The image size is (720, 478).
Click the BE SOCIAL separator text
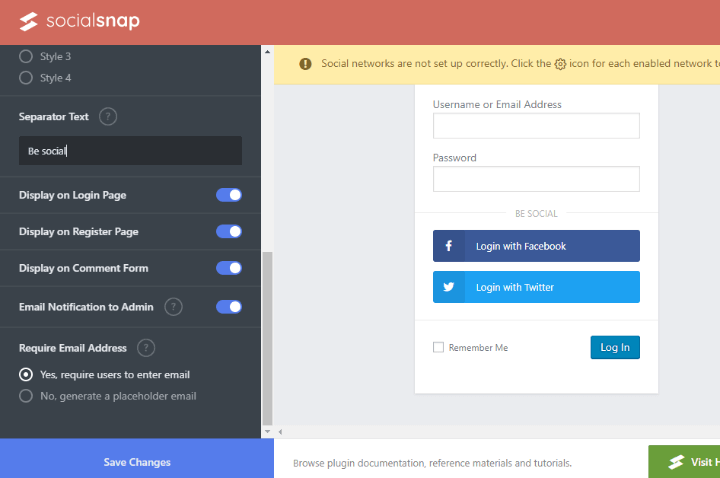tap(536, 214)
